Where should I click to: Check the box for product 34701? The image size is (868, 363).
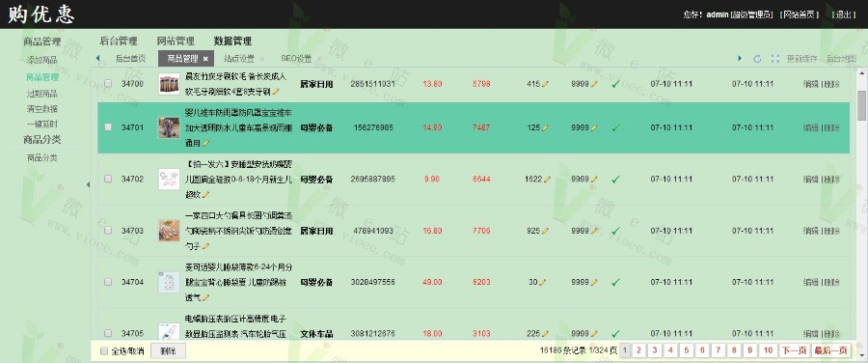point(108,127)
